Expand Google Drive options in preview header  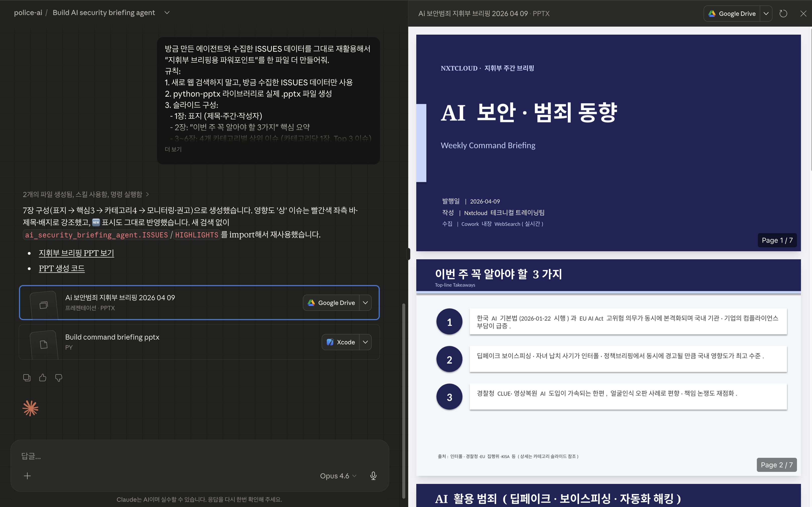point(766,13)
